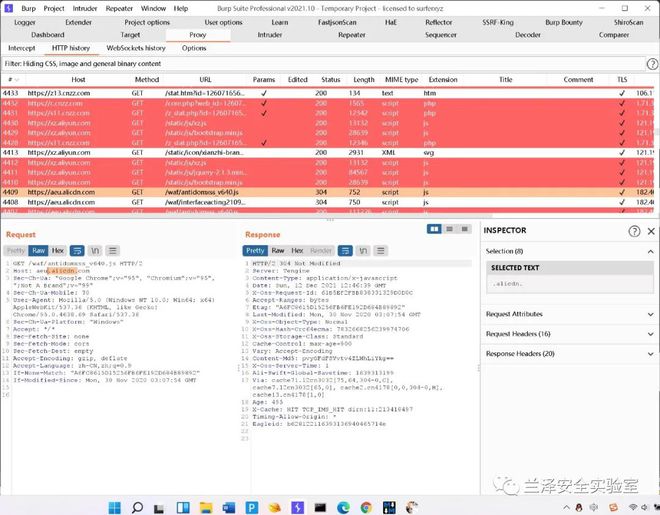The image size is (660, 515).
Task: Switch to the Sequencer tab
Action: pyautogui.click(x=441, y=35)
